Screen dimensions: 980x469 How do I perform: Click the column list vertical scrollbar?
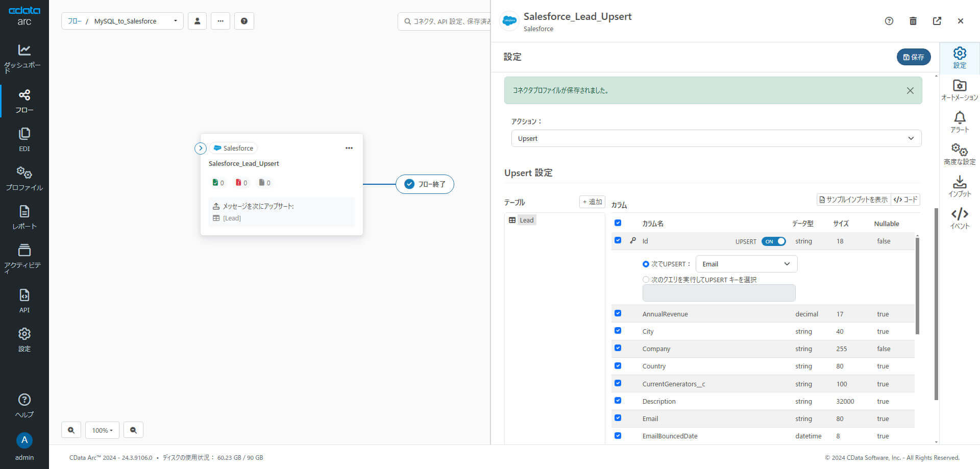coord(917,286)
